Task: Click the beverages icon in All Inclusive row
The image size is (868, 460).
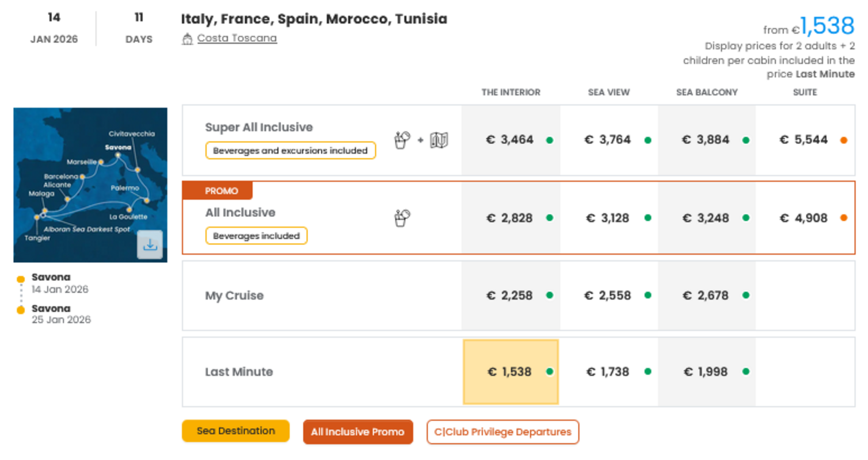Action: pos(402,218)
